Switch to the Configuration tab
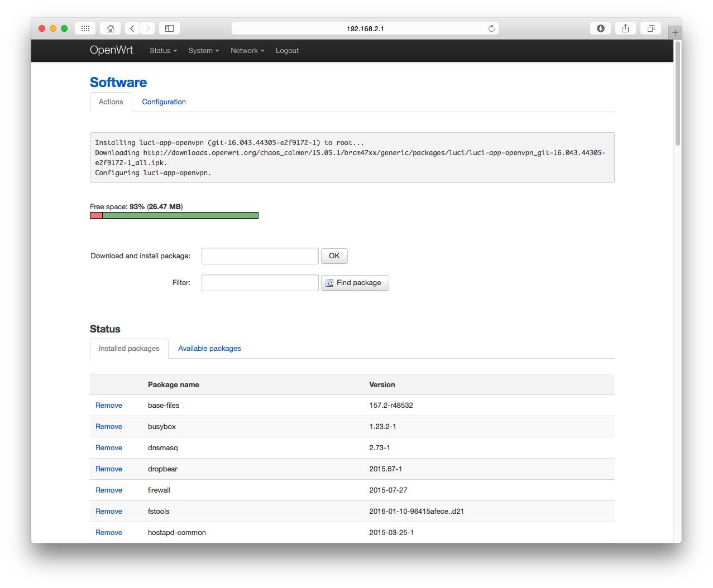 [164, 102]
